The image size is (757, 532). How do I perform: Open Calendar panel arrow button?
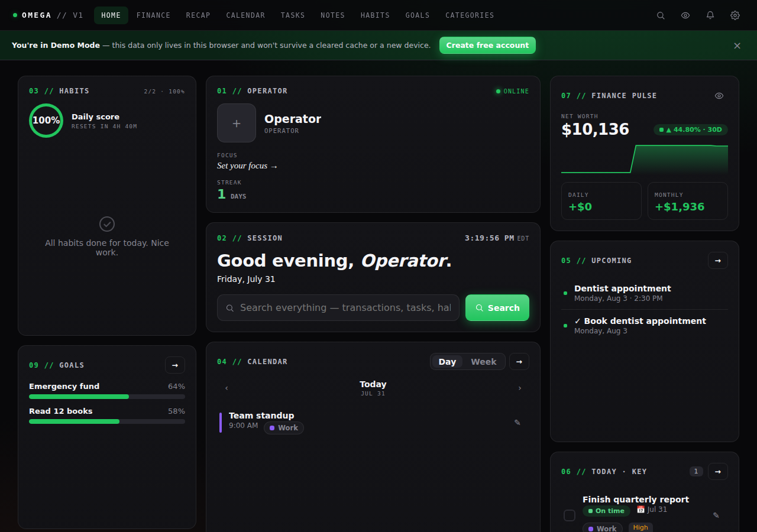tap(519, 362)
